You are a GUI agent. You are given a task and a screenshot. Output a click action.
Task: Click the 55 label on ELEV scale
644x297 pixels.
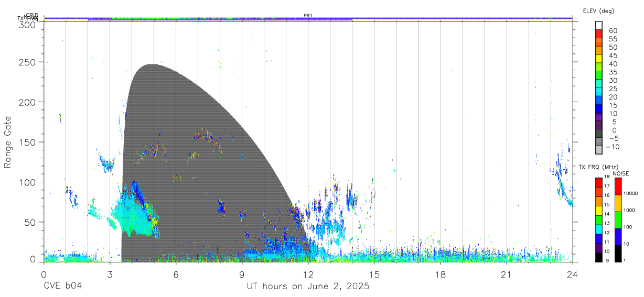click(613, 39)
